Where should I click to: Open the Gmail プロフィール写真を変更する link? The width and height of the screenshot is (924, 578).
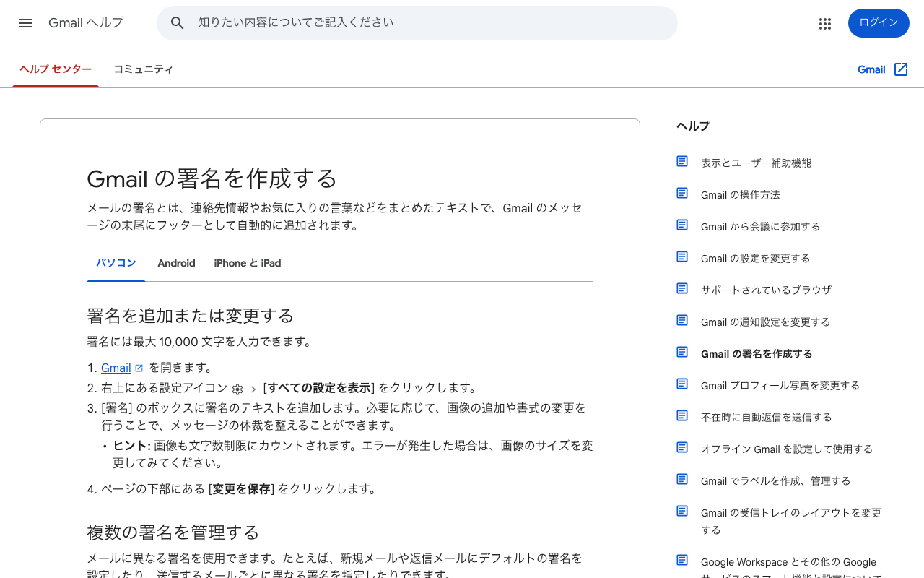click(780, 386)
